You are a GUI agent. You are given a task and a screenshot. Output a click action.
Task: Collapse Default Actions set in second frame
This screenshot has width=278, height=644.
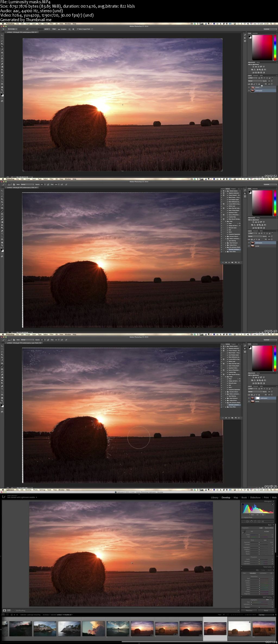point(226,191)
